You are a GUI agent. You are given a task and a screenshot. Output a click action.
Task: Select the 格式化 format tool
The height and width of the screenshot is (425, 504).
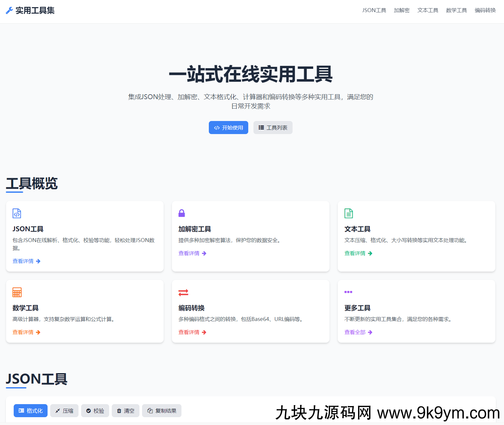pyautogui.click(x=30, y=411)
